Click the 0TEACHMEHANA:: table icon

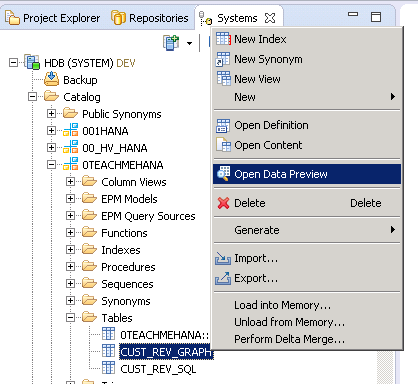pos(108,334)
